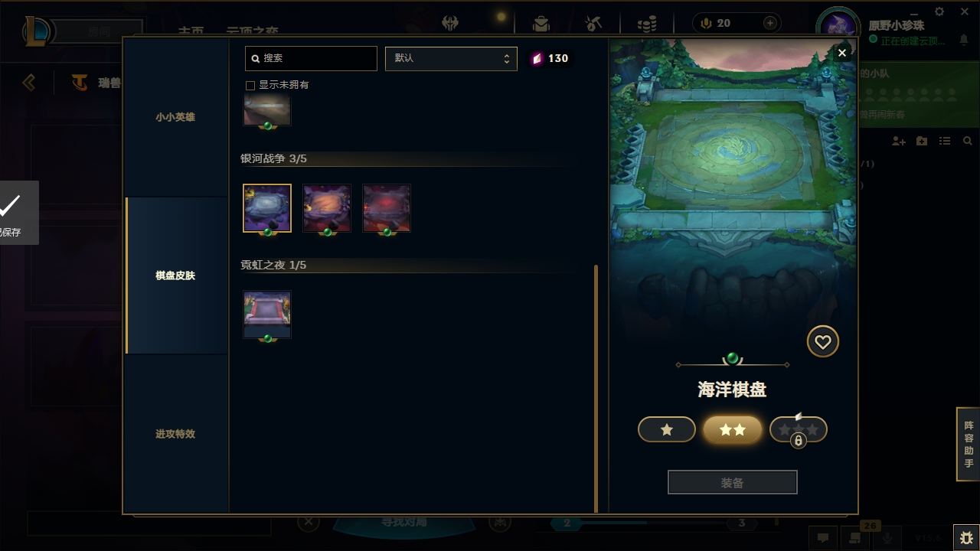Image resolution: width=980 pixels, height=551 pixels.
Task: Favorite the 海洋棋盘 board with heart icon
Action: [x=823, y=342]
